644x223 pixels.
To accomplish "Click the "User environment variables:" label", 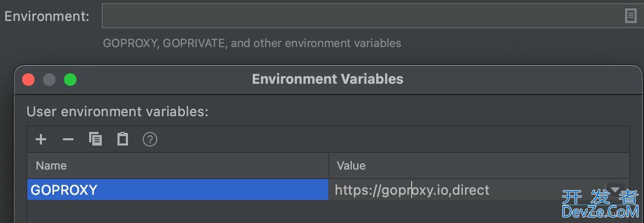I will (x=117, y=112).
